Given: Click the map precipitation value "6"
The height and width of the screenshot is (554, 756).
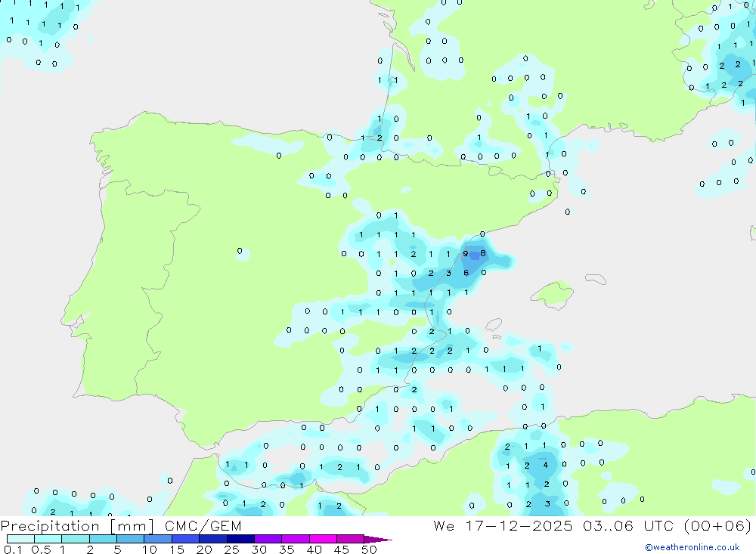Looking at the screenshot, I should tap(466, 273).
